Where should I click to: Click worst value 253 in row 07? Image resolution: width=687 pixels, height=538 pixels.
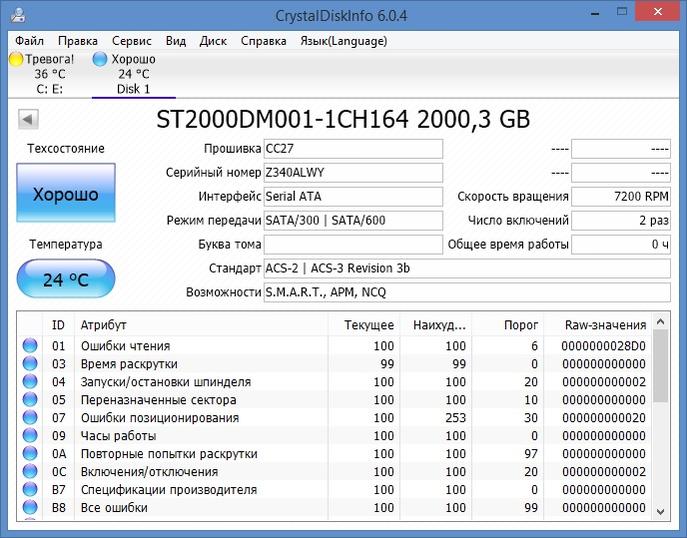455,418
